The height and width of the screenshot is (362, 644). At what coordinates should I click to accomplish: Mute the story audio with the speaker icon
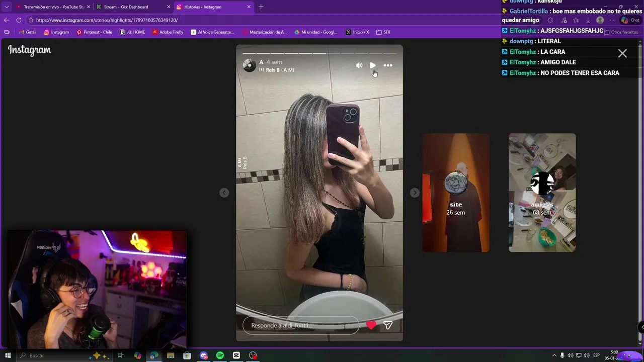(359, 65)
